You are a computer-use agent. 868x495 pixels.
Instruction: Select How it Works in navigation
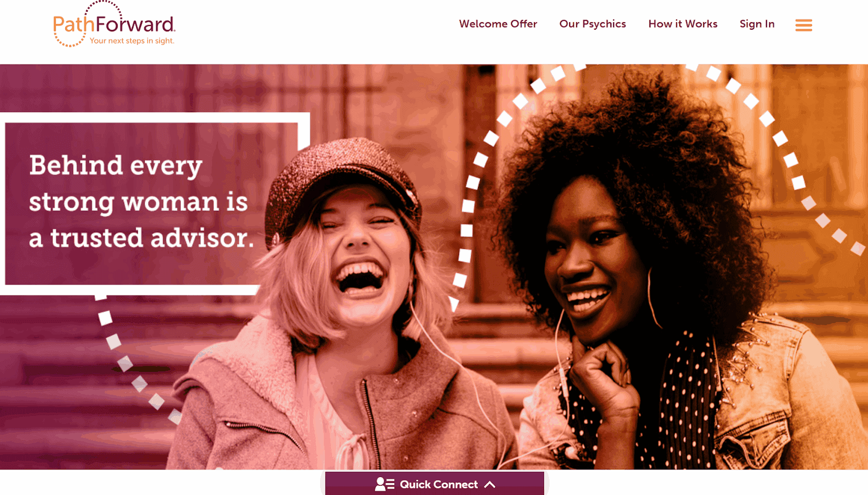[682, 24]
